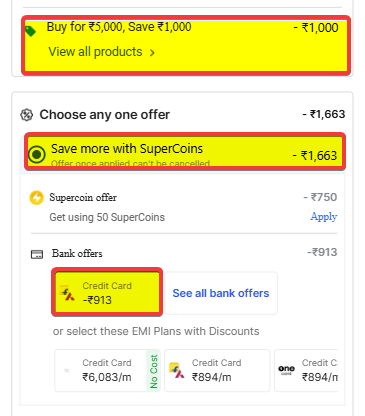
Task: Click the percent badge offer icon
Action: (x=27, y=115)
